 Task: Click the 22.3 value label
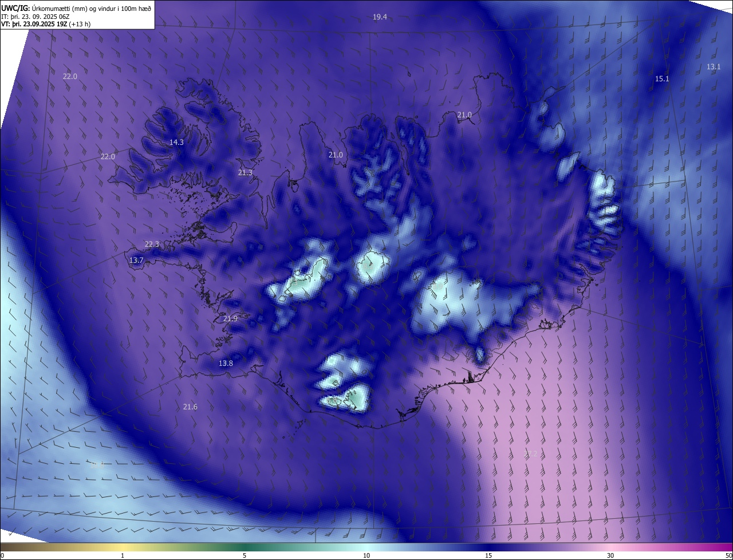152,244
